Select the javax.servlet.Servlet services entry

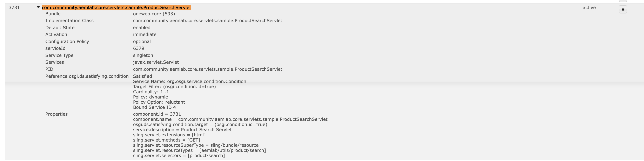point(156,62)
